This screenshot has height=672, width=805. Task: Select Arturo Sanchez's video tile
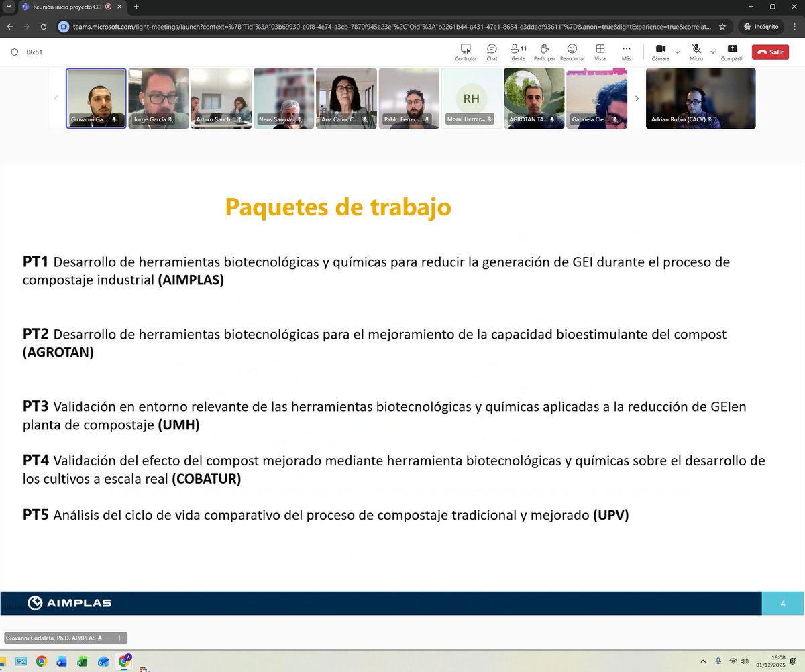(221, 99)
